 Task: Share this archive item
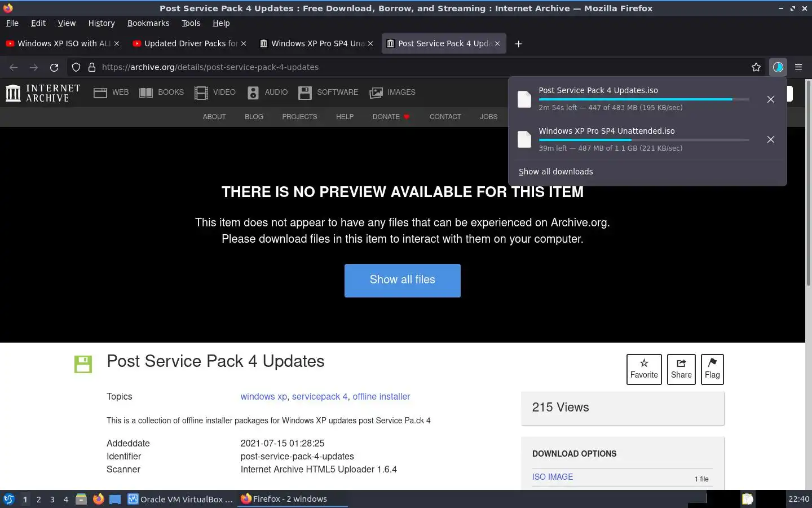(x=681, y=369)
